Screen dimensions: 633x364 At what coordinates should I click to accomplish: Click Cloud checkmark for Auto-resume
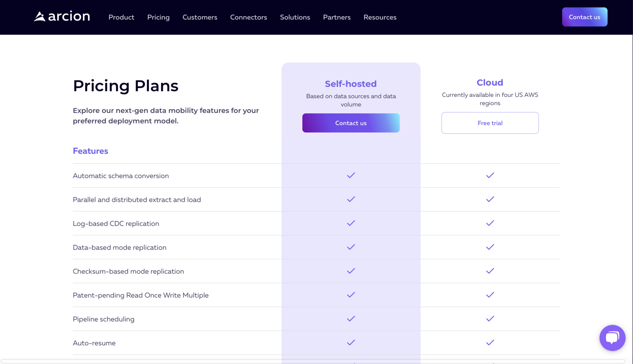(x=490, y=343)
